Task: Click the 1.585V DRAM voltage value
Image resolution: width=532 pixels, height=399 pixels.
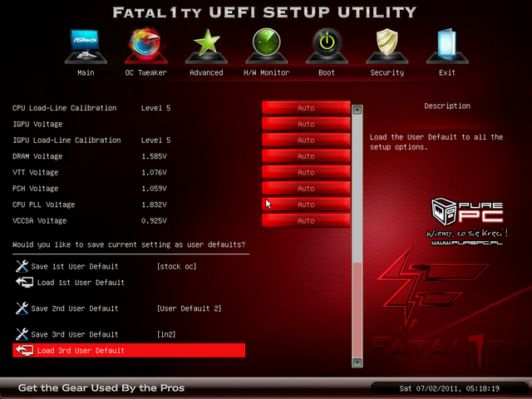Action: point(154,156)
